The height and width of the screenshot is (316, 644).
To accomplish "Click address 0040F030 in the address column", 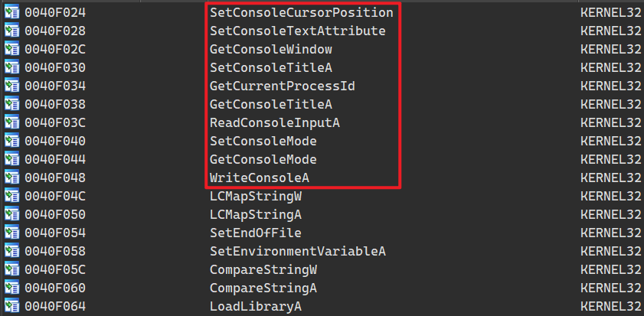I will [x=55, y=68].
